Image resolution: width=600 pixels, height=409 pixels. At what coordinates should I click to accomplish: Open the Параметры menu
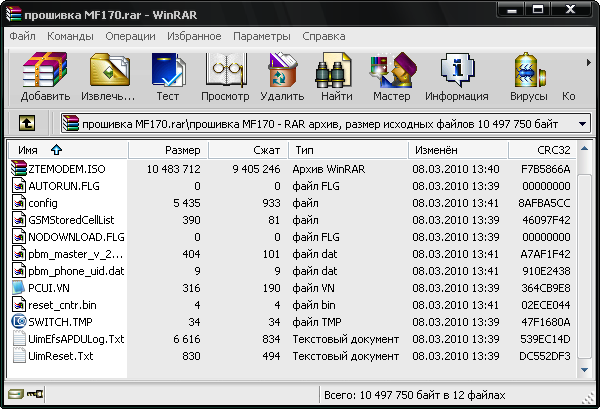tap(261, 36)
